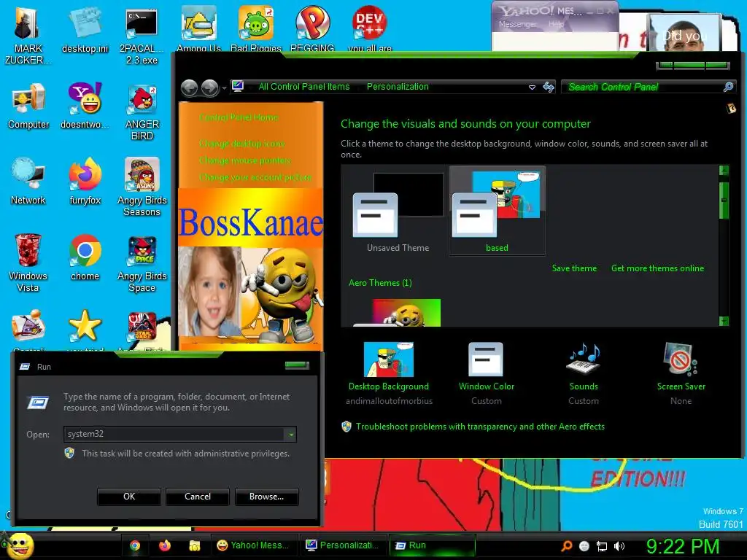Image resolution: width=747 pixels, height=560 pixels.
Task: Click Control Panel Home link
Action: pos(239,117)
